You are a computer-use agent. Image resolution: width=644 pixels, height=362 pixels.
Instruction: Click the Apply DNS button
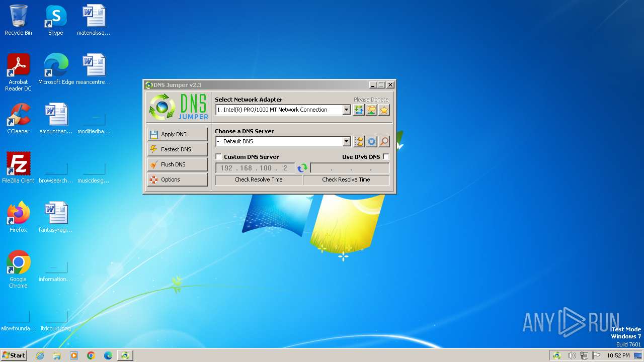tap(177, 134)
